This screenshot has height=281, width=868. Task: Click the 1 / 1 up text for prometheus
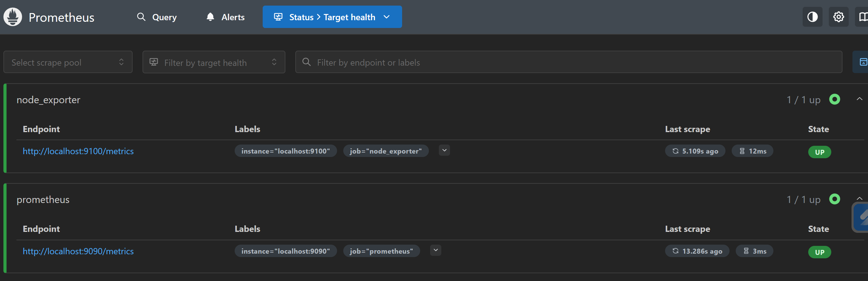click(x=804, y=199)
